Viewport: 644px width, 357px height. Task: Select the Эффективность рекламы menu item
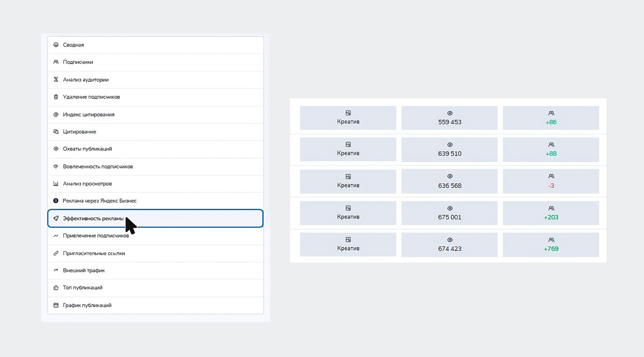(x=93, y=218)
